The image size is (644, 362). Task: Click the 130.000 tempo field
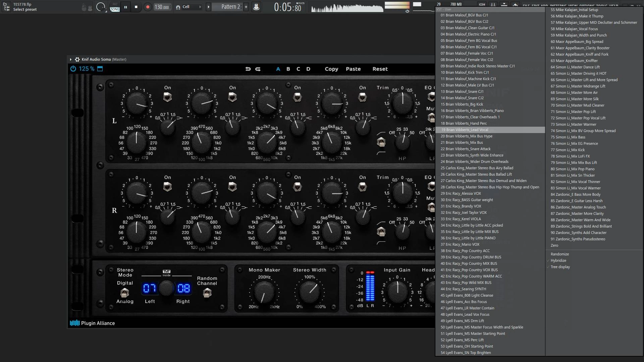point(162,7)
